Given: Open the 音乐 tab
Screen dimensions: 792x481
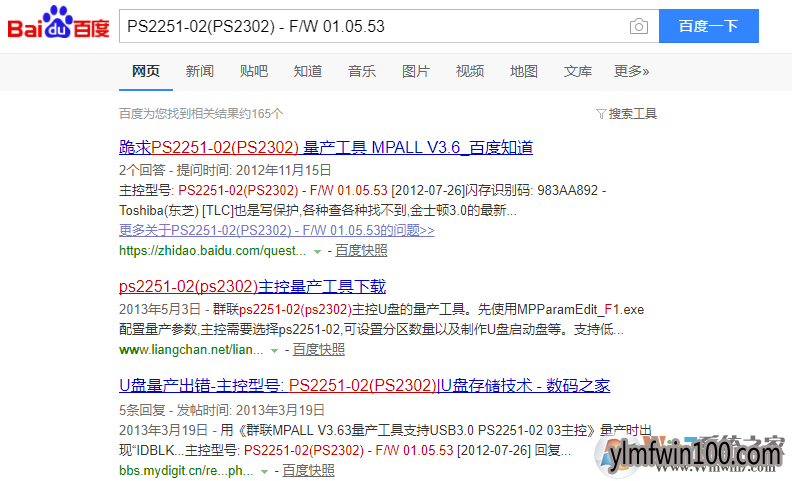Looking at the screenshot, I should pyautogui.click(x=362, y=71).
